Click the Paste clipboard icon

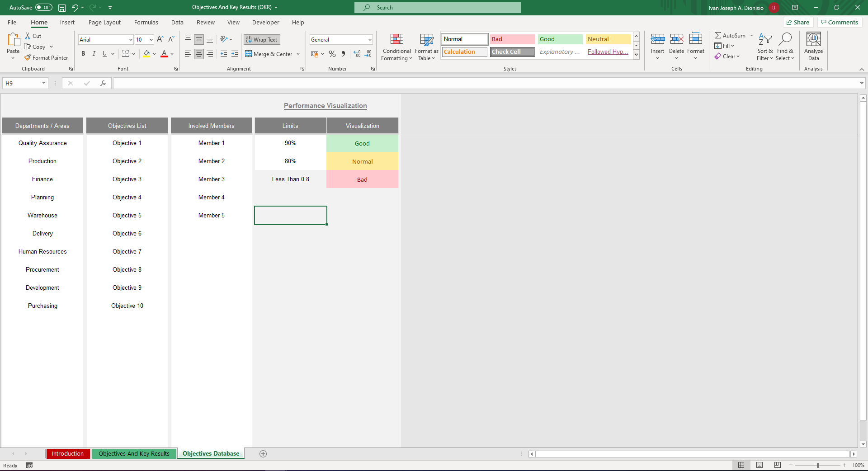13,40
